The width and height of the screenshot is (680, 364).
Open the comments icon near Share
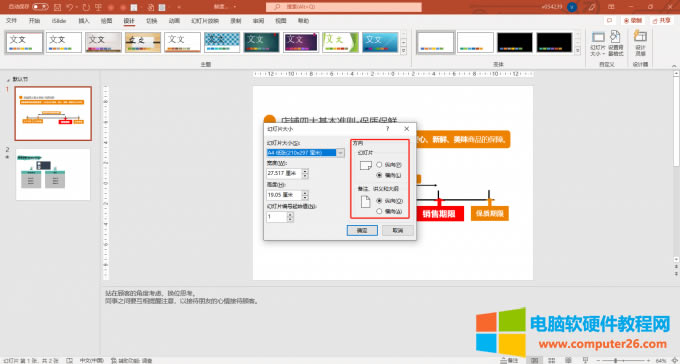coord(609,21)
